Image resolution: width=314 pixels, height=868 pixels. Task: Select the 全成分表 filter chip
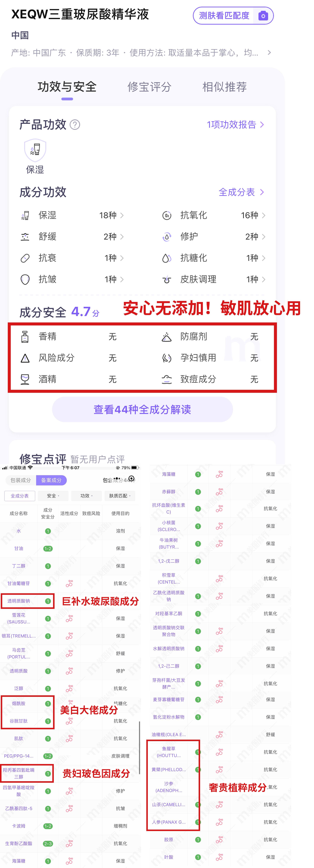[x=20, y=496]
